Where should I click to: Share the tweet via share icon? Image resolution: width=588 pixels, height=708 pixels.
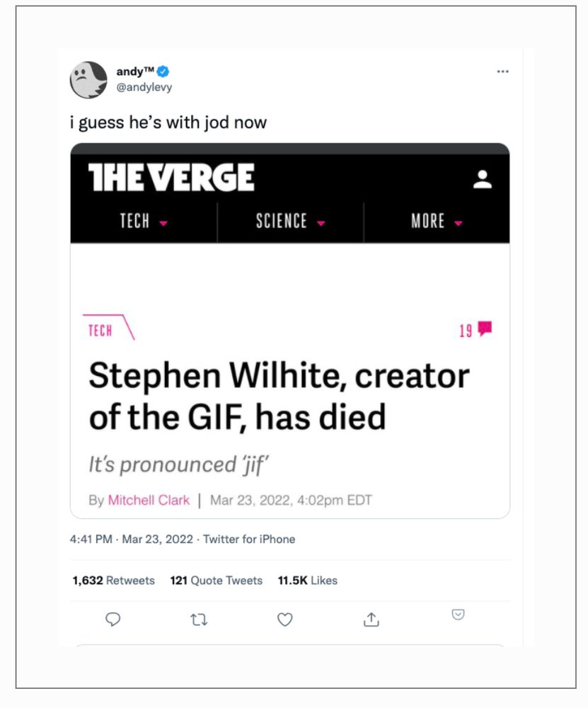click(371, 619)
